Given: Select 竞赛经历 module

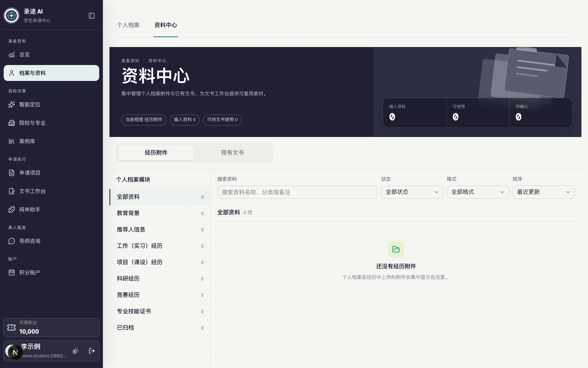Looking at the screenshot, I should 160,295.
